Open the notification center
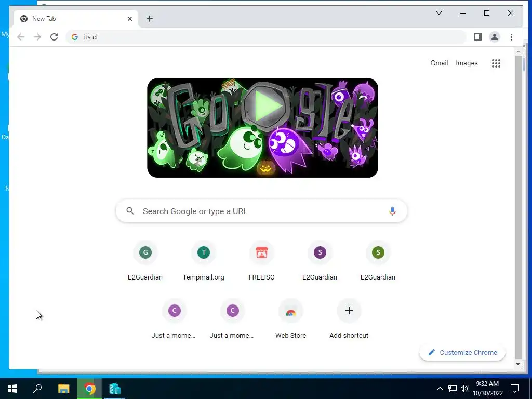This screenshot has width=532, height=399. [x=515, y=389]
